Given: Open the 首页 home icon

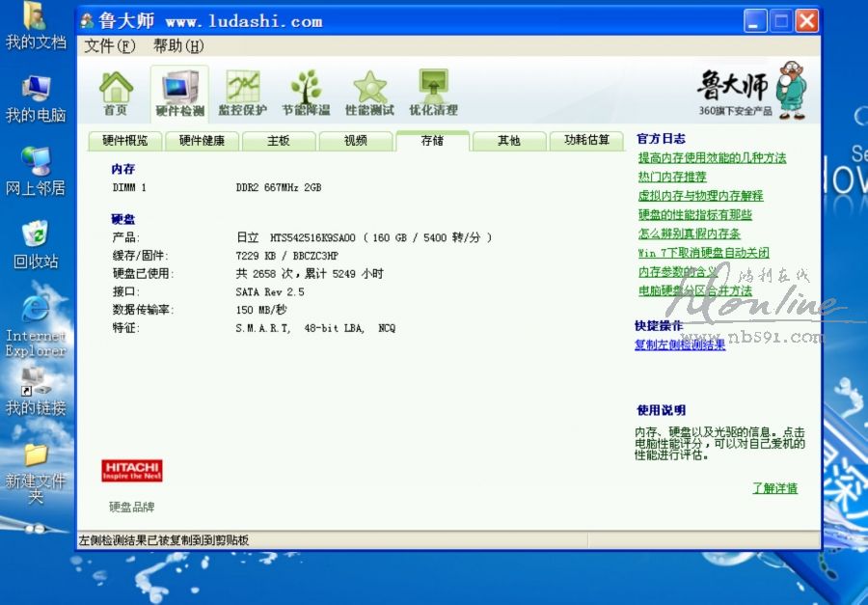Looking at the screenshot, I should [x=116, y=93].
